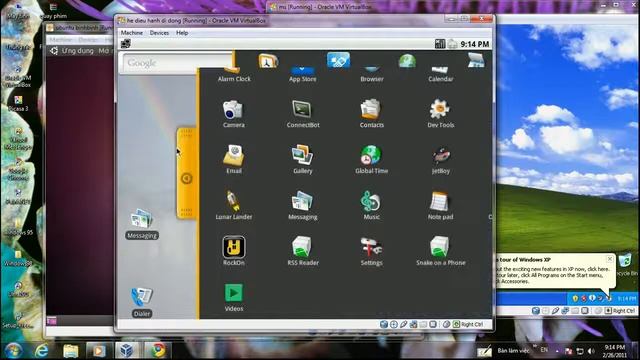Click the network indicator in status bar

(413, 324)
